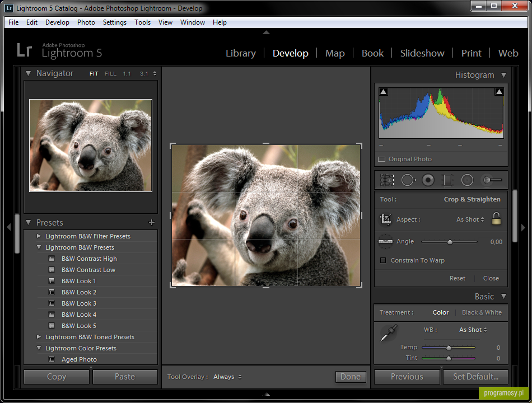Click the Set Default button
The width and height of the screenshot is (532, 403).
click(x=475, y=377)
